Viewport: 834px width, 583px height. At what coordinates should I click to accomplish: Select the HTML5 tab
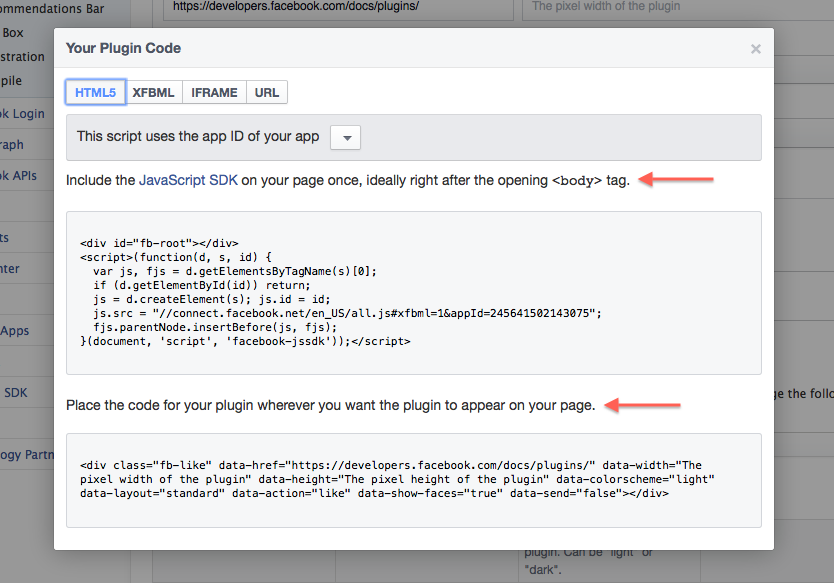[96, 93]
